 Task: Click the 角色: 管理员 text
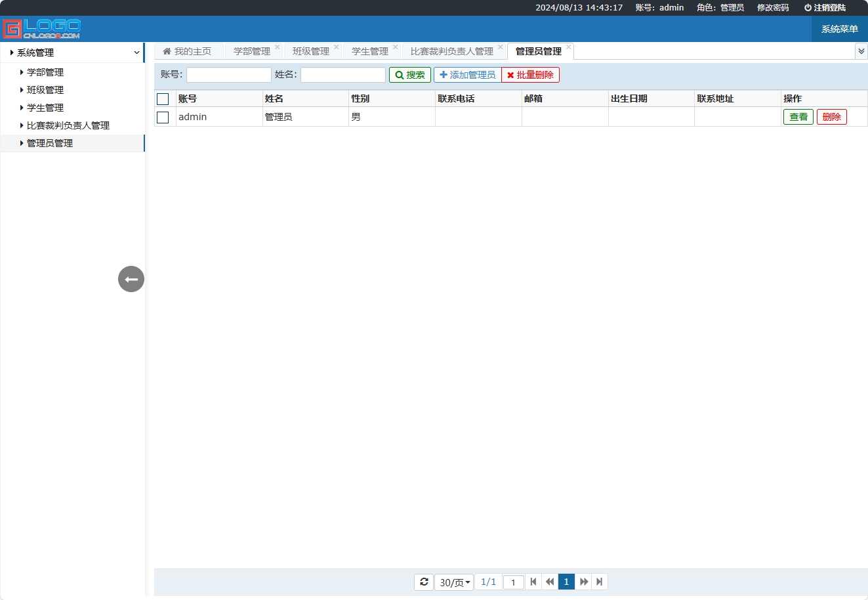pos(720,8)
